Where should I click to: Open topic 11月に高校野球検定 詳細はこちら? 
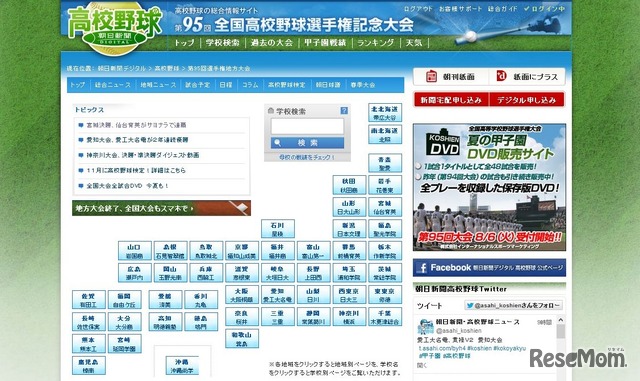(136, 170)
